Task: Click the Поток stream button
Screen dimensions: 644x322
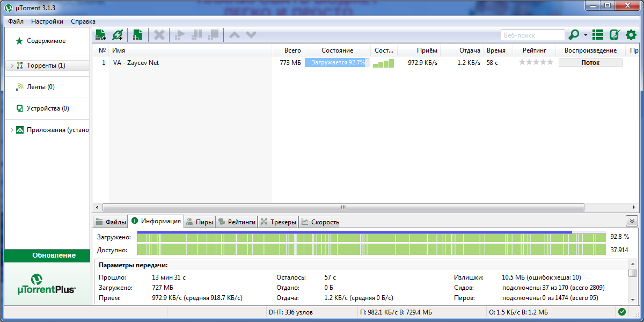Action: 590,63
